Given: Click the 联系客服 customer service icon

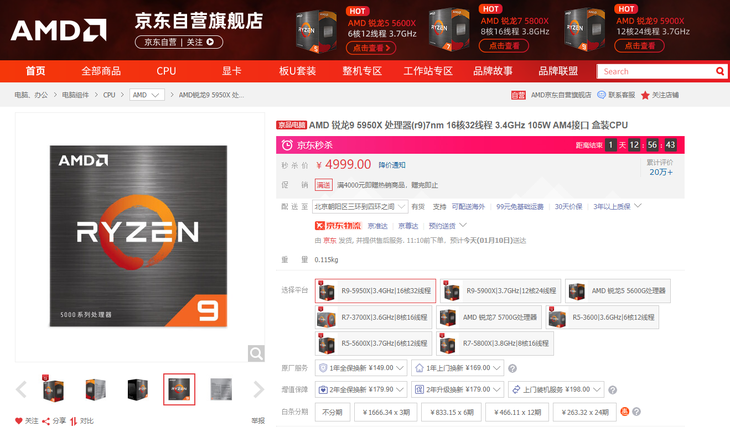Looking at the screenshot, I should (602, 95).
